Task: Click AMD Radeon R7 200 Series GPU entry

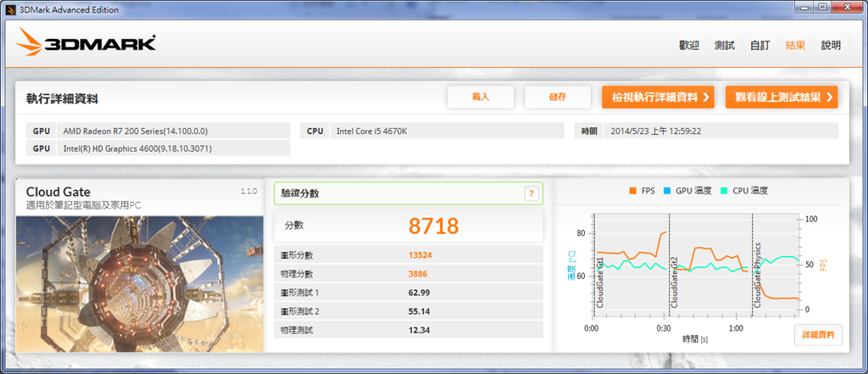Action: click(x=173, y=131)
